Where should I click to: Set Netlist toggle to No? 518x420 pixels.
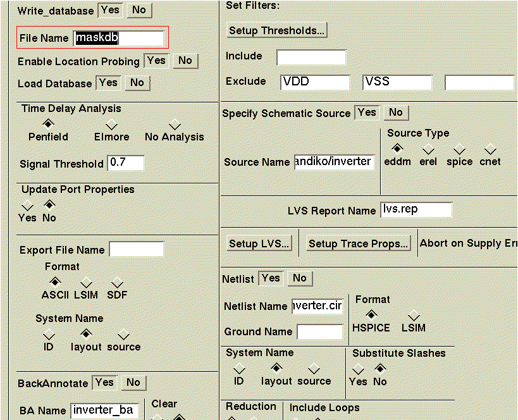point(299,278)
